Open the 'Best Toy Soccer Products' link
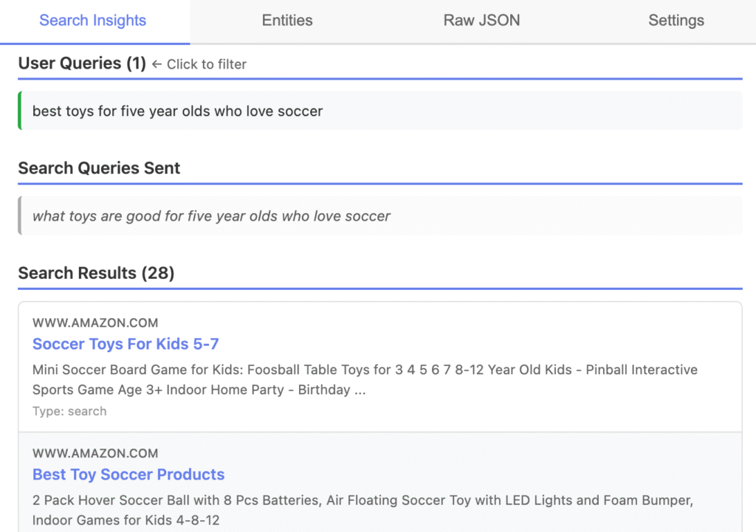The image size is (756, 532). 128,474
